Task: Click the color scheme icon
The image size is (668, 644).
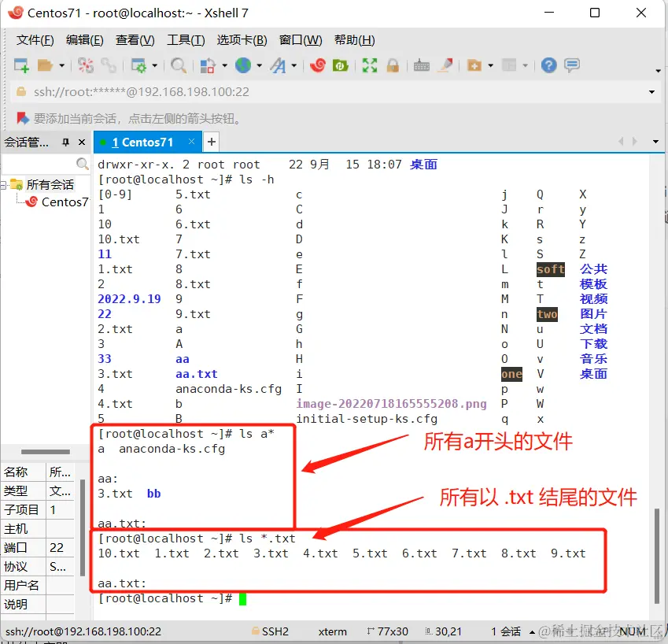Action: [208, 65]
